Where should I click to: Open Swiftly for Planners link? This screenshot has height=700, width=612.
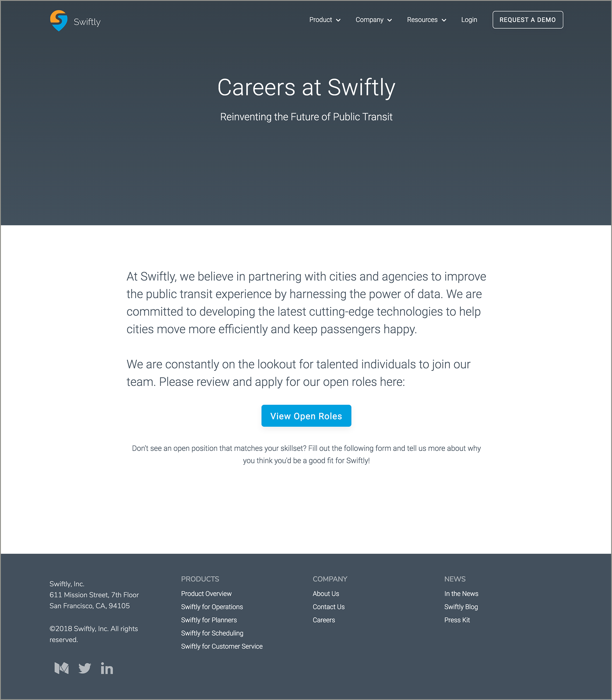point(209,620)
